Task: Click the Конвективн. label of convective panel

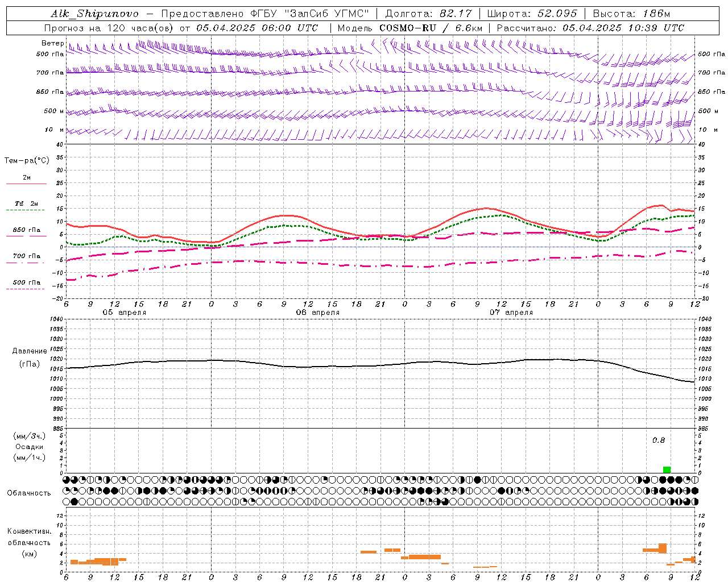Action: click(x=30, y=531)
